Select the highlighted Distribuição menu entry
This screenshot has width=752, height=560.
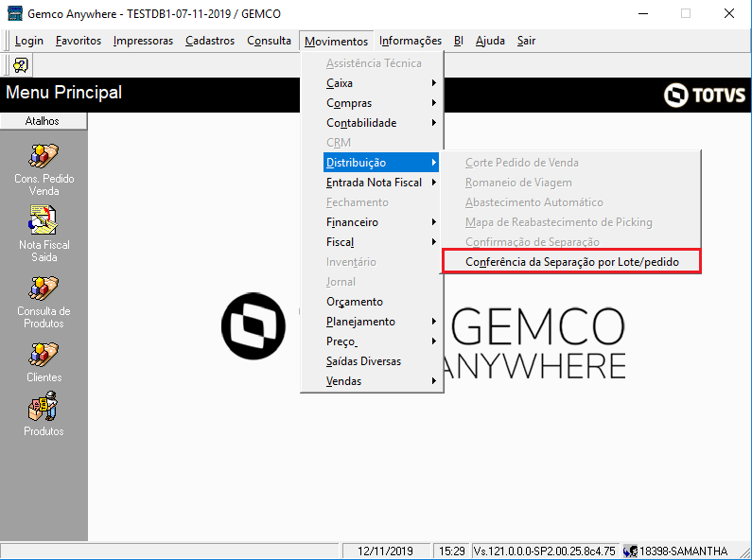(x=381, y=163)
